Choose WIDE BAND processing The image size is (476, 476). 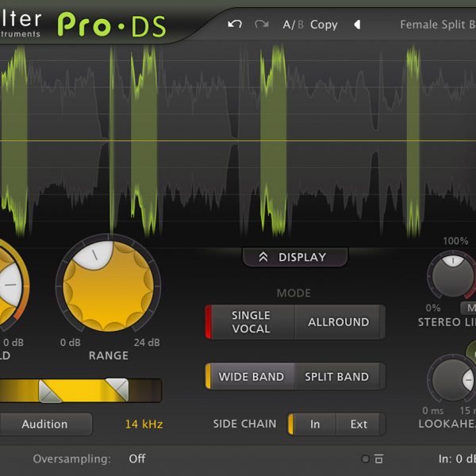point(251,376)
